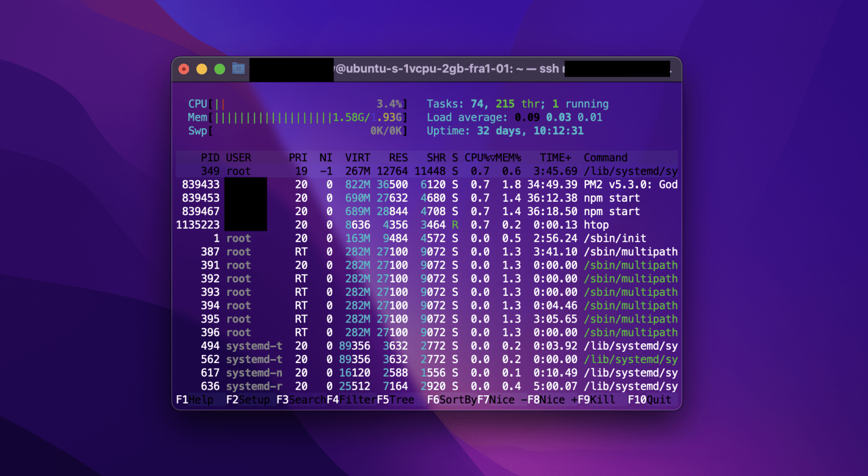The height and width of the screenshot is (476, 868).
Task: Sort processes by MEM% column header
Action: (x=507, y=158)
